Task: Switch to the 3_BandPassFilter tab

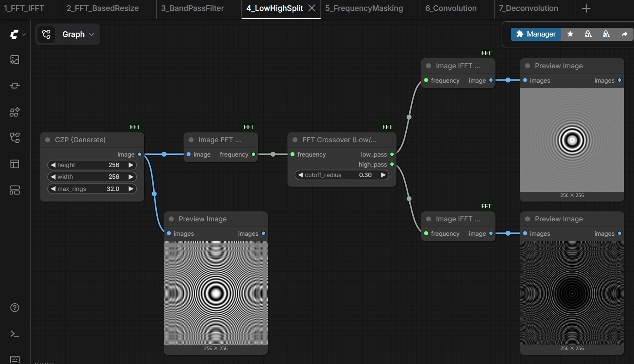Action: tap(192, 8)
